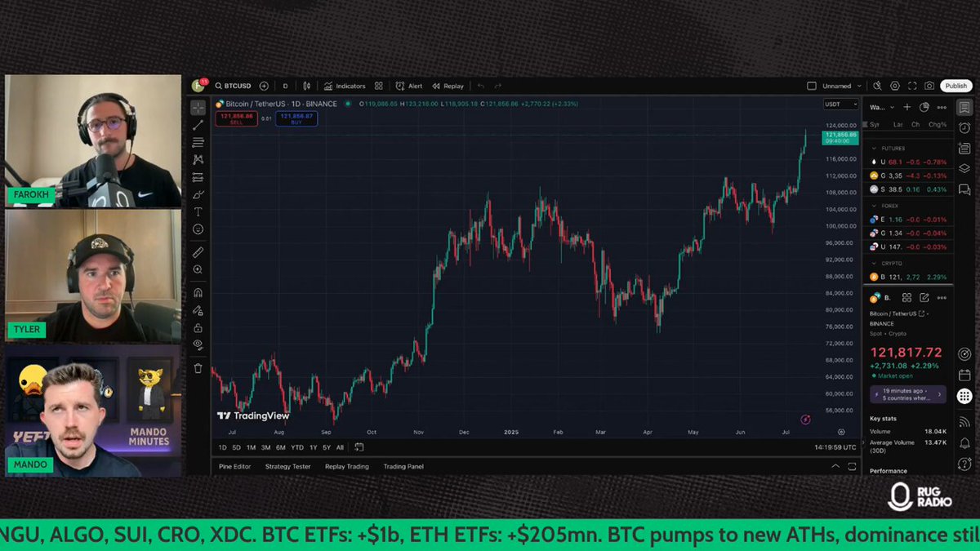Open the USDT currency dropdown
The width and height of the screenshot is (980, 551).
840,104
